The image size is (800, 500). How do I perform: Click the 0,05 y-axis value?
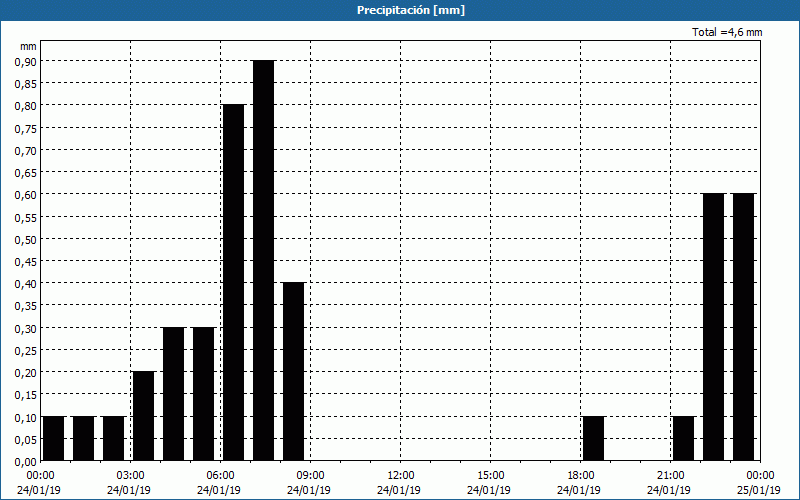coord(26,439)
